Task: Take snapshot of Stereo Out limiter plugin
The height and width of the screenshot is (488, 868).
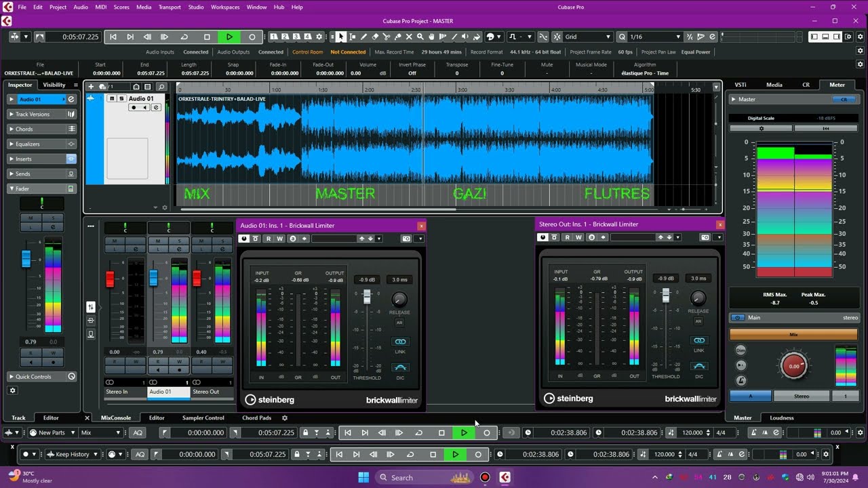Action: [705, 237]
